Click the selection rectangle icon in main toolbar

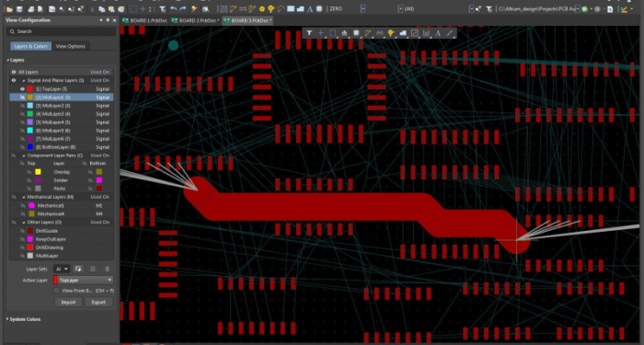click(x=133, y=8)
